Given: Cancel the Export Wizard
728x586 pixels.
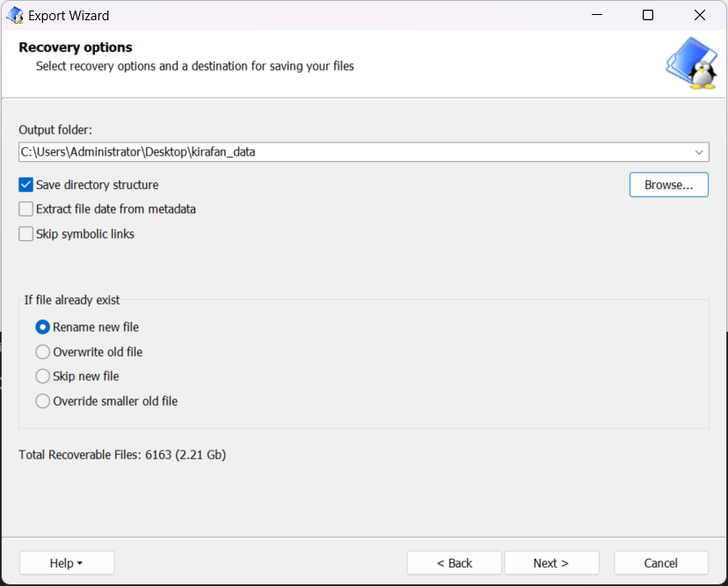Looking at the screenshot, I should tap(661, 563).
